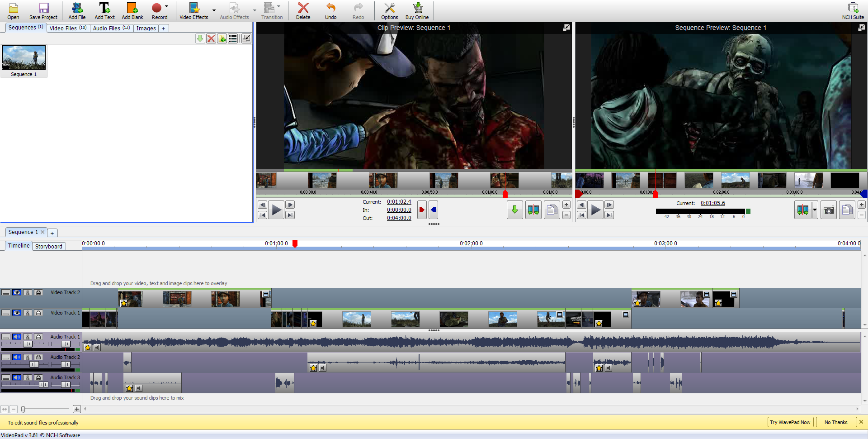The height and width of the screenshot is (439, 868).
Task: Switch to the Video Files tab
Action: (x=68, y=28)
